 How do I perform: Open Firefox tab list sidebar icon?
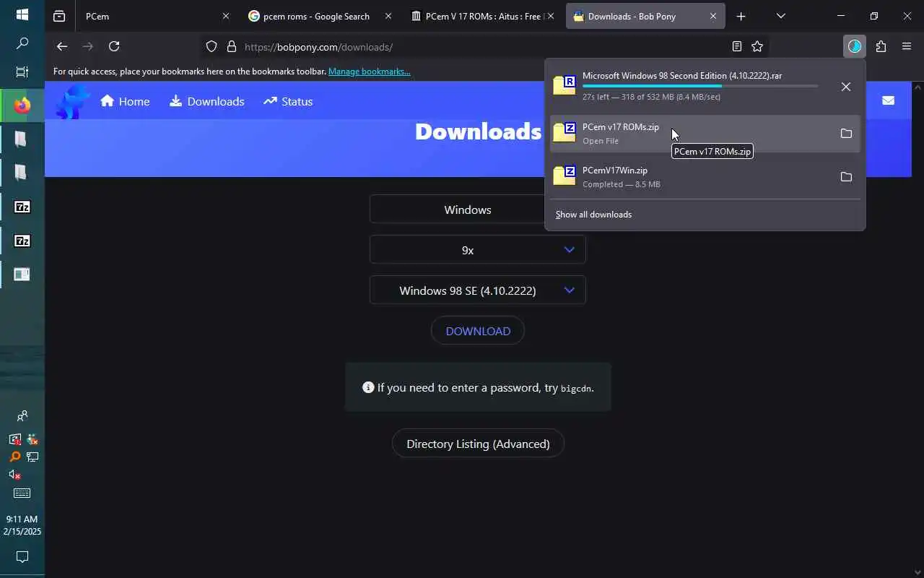click(x=59, y=16)
